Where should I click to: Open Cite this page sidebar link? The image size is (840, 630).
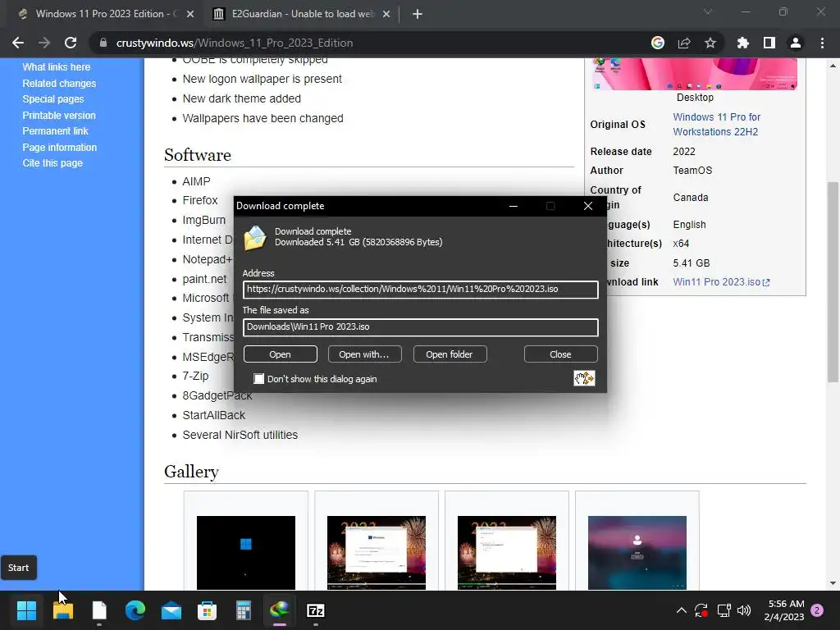52,163
